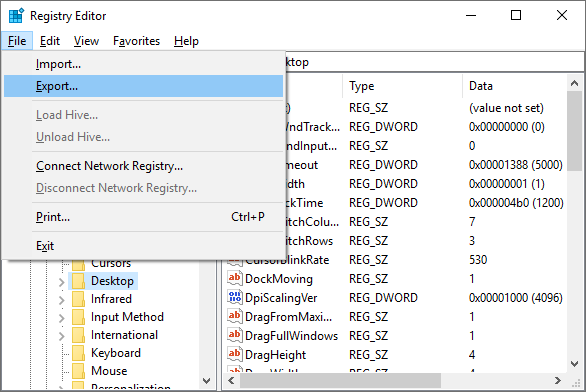586x392 pixels.
Task: Click the Desktop folder icon
Action: tap(78, 281)
